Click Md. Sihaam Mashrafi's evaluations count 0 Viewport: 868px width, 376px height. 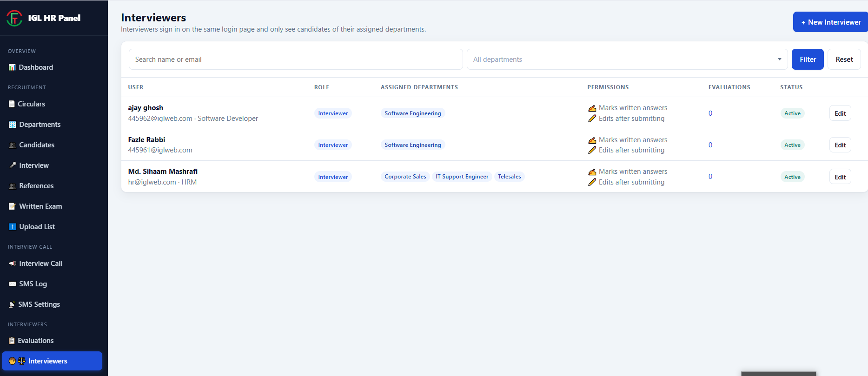tap(710, 177)
